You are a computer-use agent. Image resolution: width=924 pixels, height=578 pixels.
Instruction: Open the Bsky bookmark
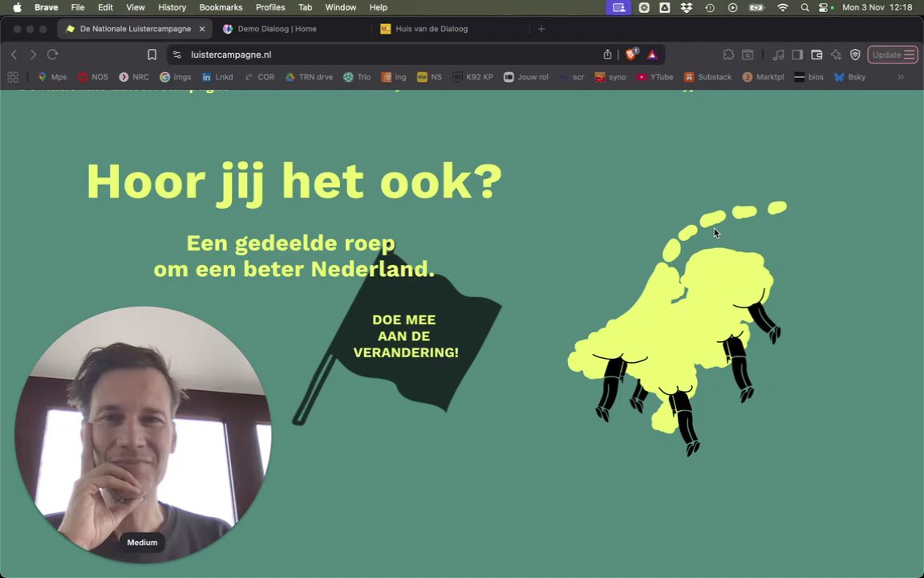[x=850, y=77]
